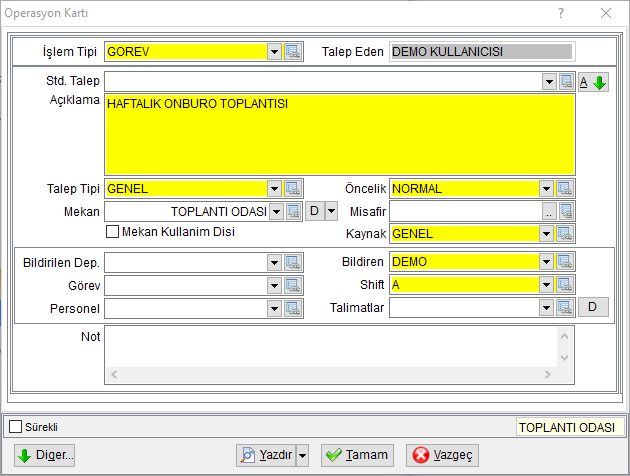Expand the Shift dropdown
Viewport: 630px width, 476px height.
pos(546,285)
